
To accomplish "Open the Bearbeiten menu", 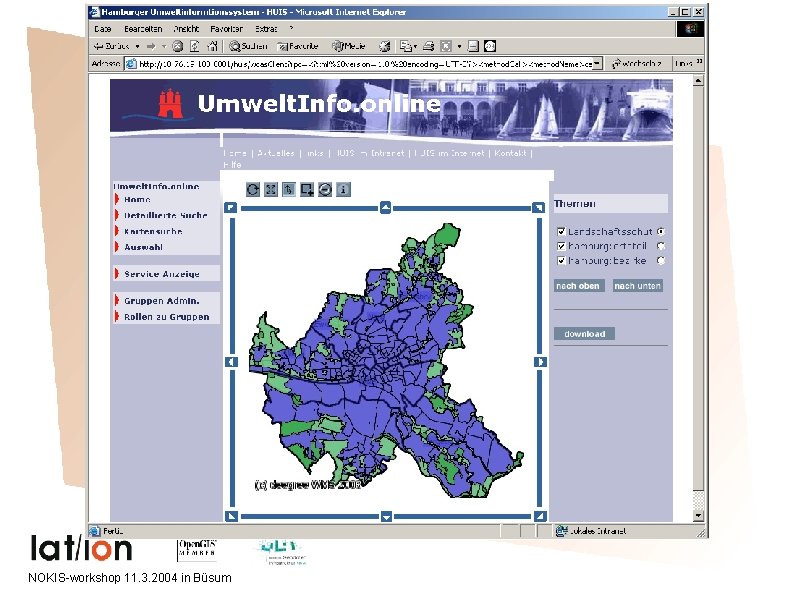I will pyautogui.click(x=143, y=29).
